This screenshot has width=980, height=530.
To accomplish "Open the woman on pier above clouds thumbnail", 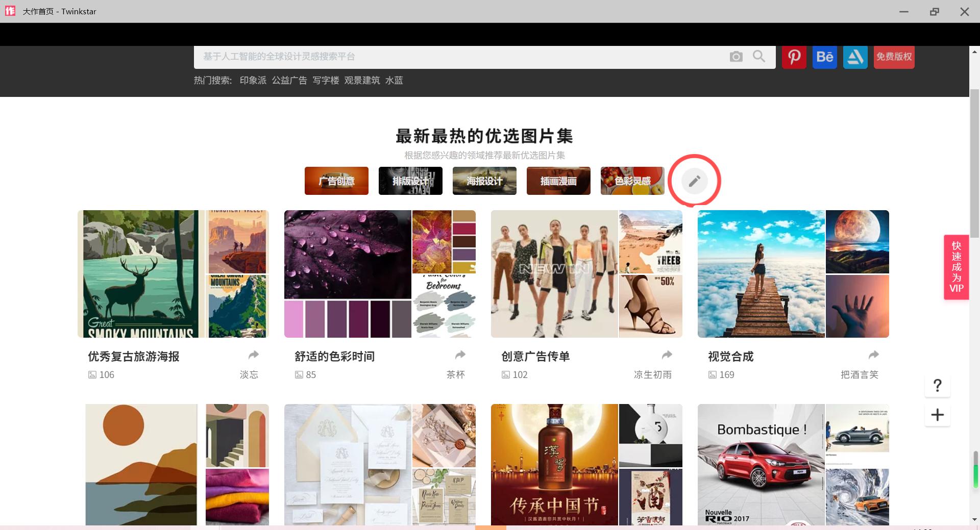I will 761,274.
